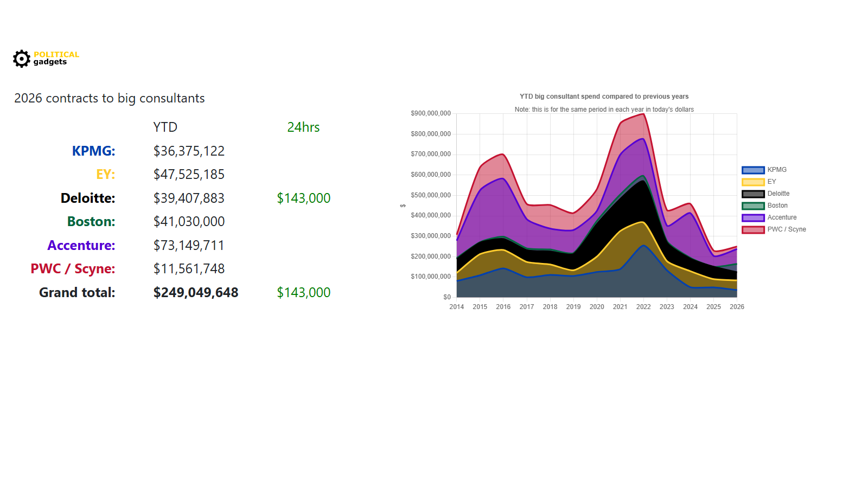Select the Accenture: row label
This screenshot has width=868, height=488.
coord(81,245)
